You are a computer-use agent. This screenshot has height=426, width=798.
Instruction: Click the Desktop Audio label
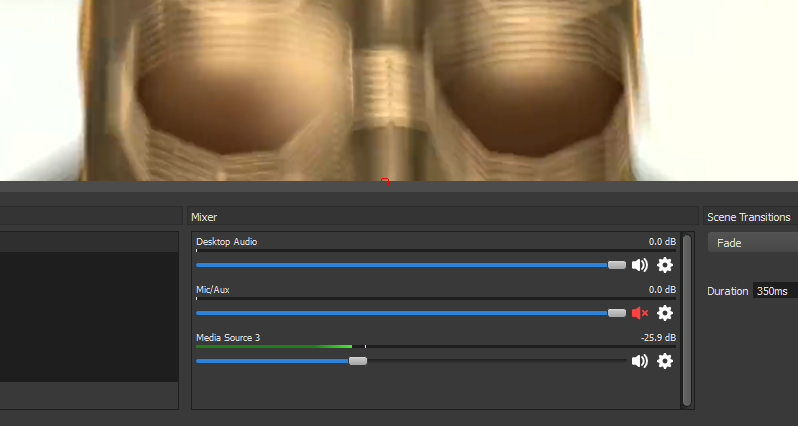coord(226,242)
